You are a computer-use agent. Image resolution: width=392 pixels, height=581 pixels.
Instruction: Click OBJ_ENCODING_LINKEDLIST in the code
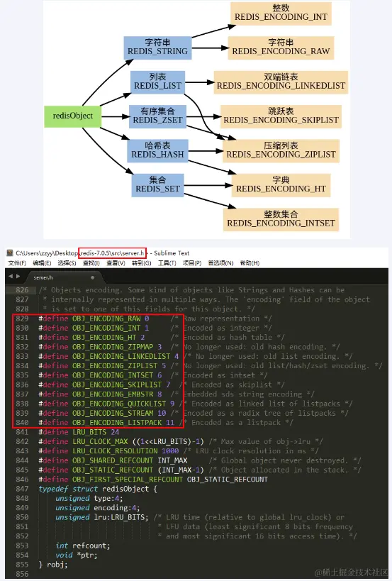pos(121,356)
